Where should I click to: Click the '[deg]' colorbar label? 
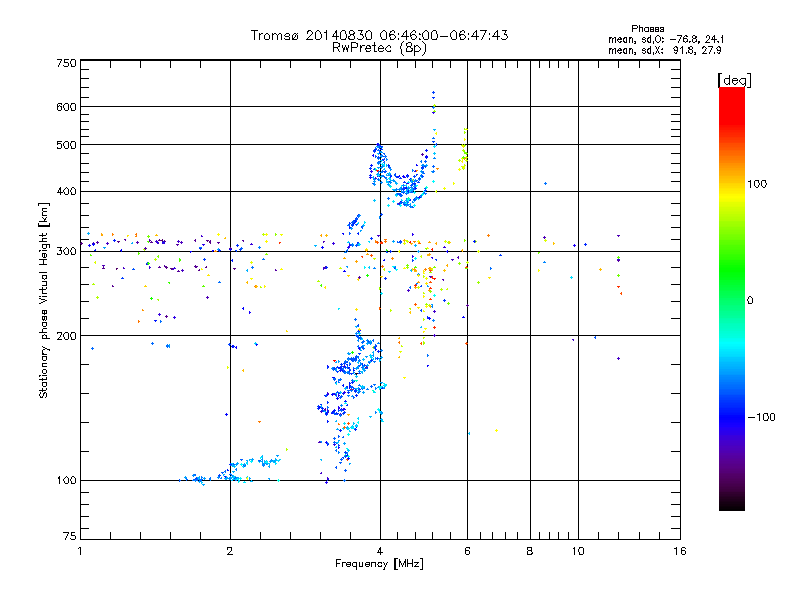tap(734, 81)
